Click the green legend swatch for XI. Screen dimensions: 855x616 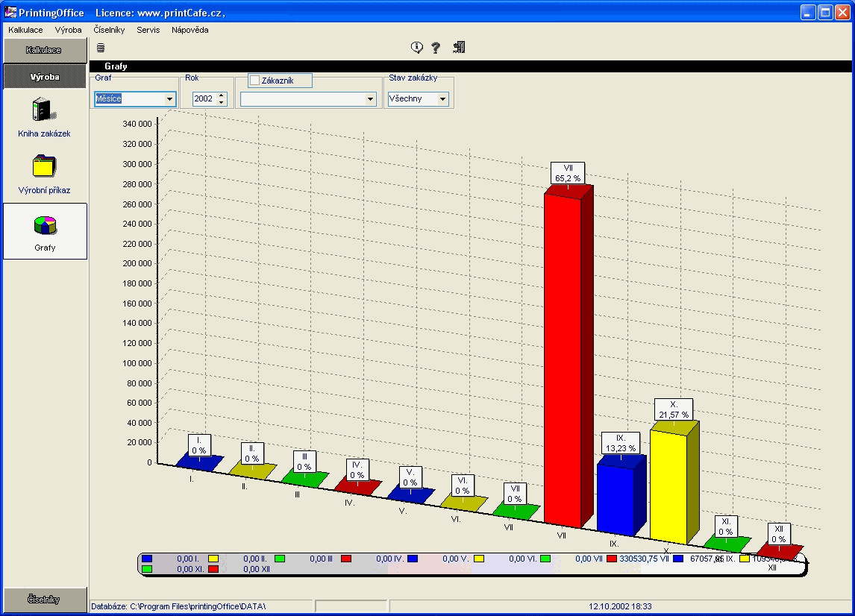(147, 569)
